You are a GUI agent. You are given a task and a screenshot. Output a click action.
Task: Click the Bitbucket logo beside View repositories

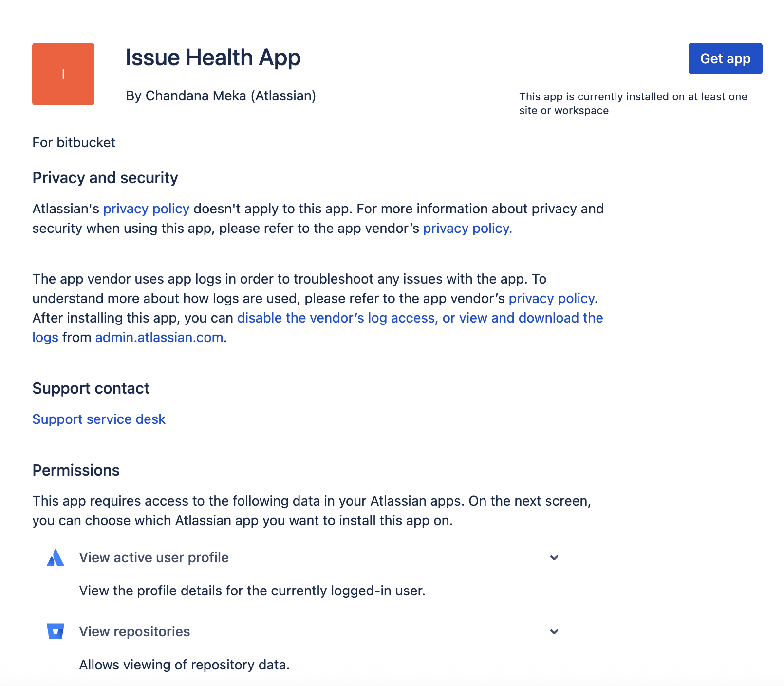56,631
